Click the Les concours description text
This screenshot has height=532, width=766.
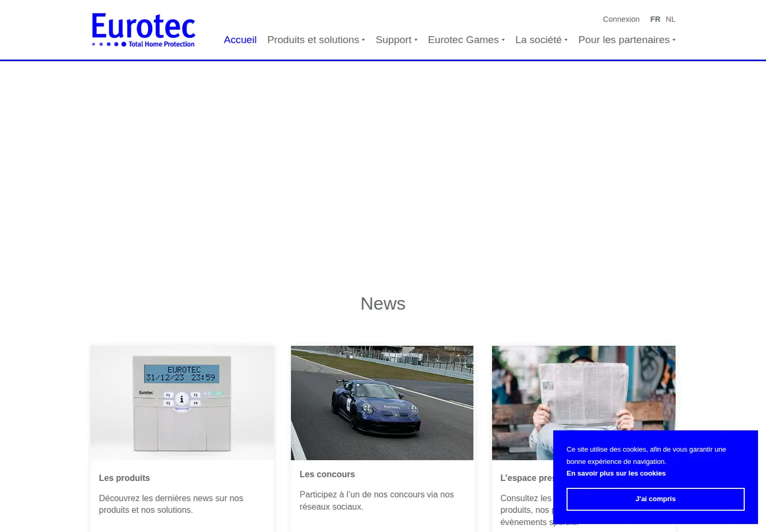pos(377,501)
